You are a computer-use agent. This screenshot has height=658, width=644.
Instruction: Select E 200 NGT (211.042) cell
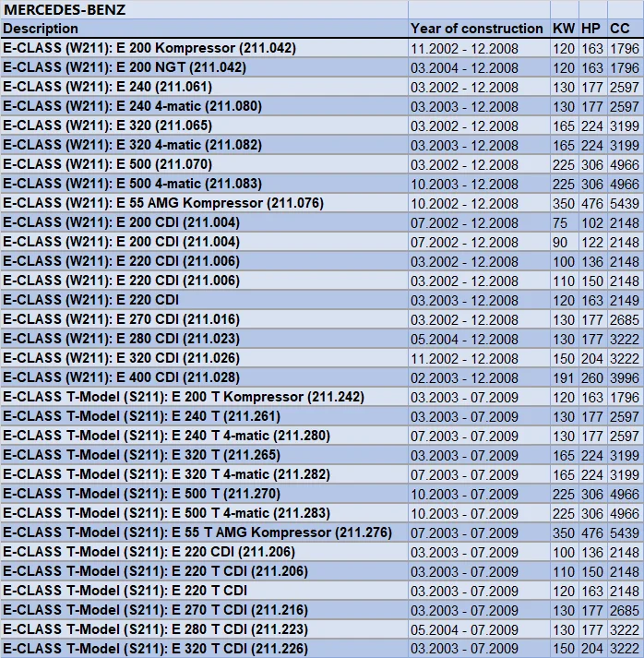(x=204, y=67)
